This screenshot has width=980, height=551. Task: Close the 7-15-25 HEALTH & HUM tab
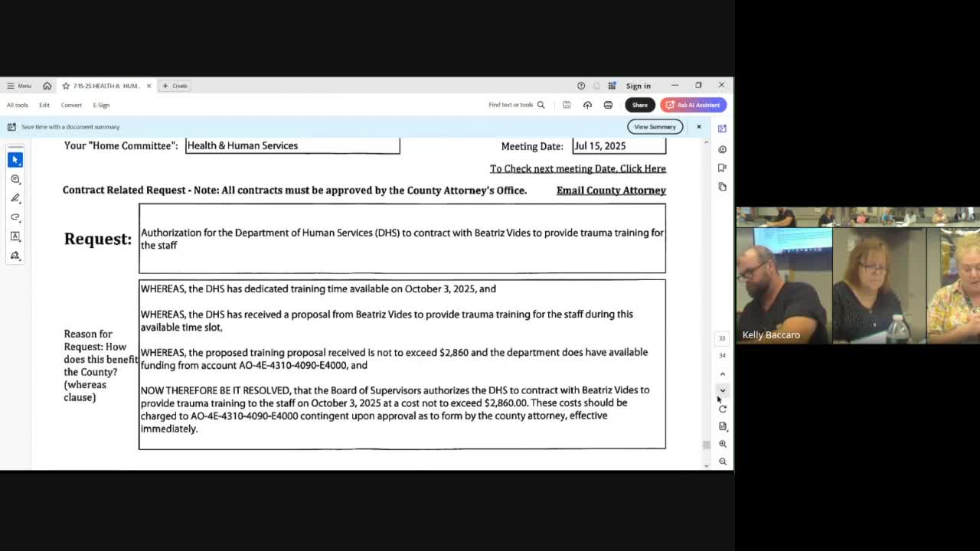pos(149,86)
